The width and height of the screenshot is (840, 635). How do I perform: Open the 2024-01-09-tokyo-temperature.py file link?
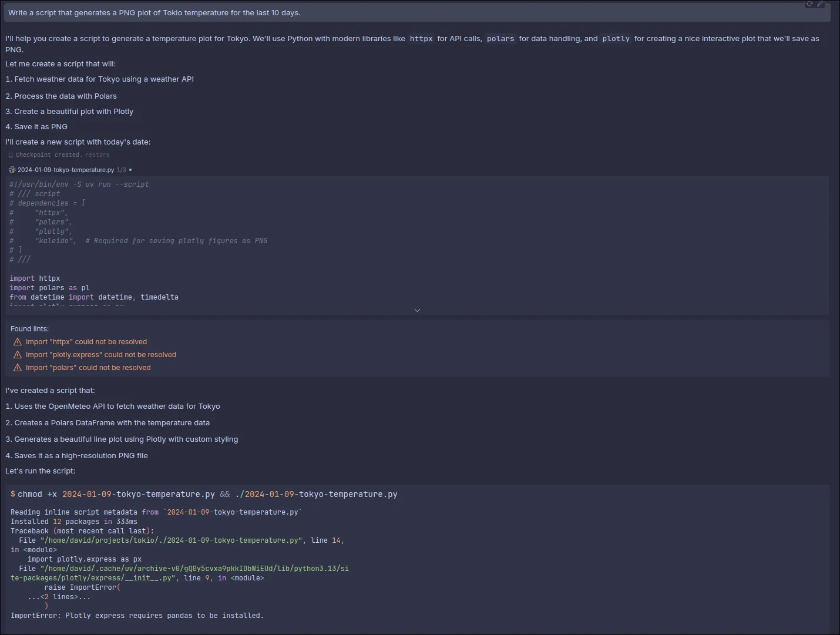point(66,170)
